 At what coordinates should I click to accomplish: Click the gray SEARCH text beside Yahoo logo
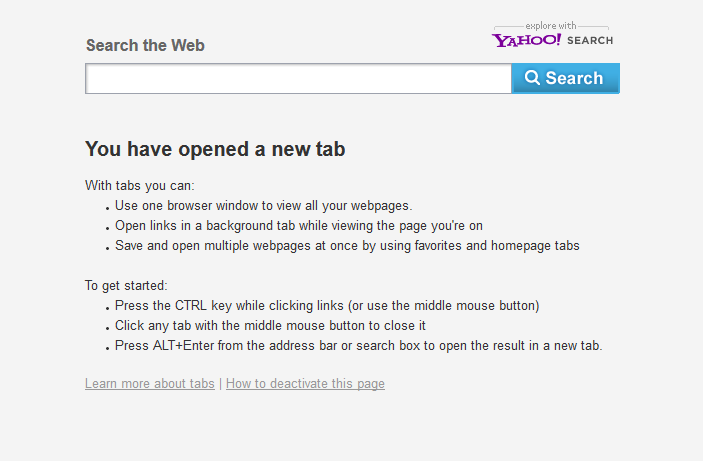pos(590,40)
